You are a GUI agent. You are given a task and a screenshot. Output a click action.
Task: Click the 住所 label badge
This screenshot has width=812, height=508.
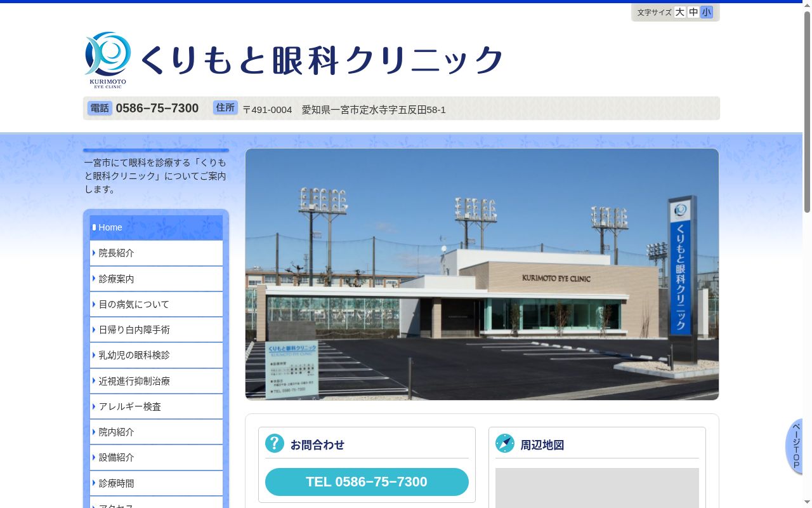[225, 108]
